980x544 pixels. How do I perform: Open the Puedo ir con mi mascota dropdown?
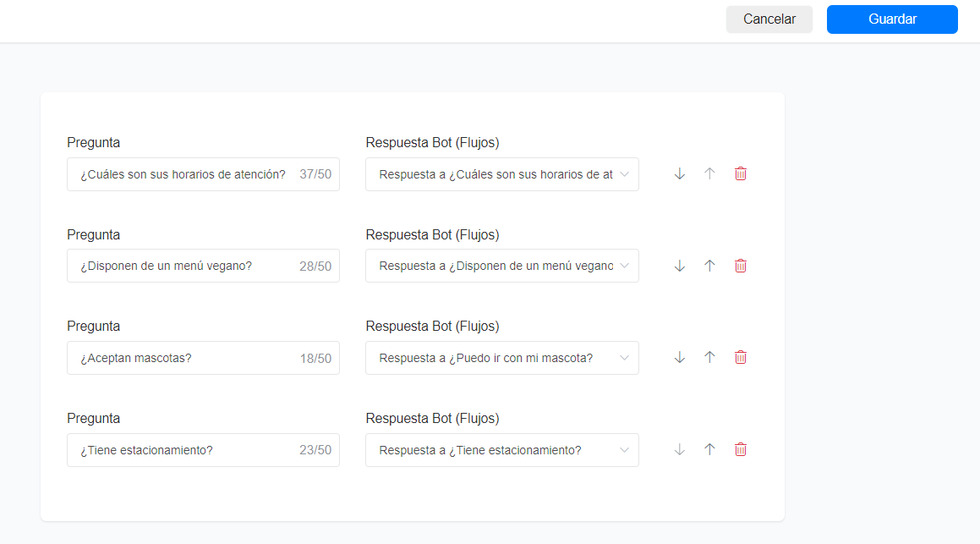click(x=502, y=358)
